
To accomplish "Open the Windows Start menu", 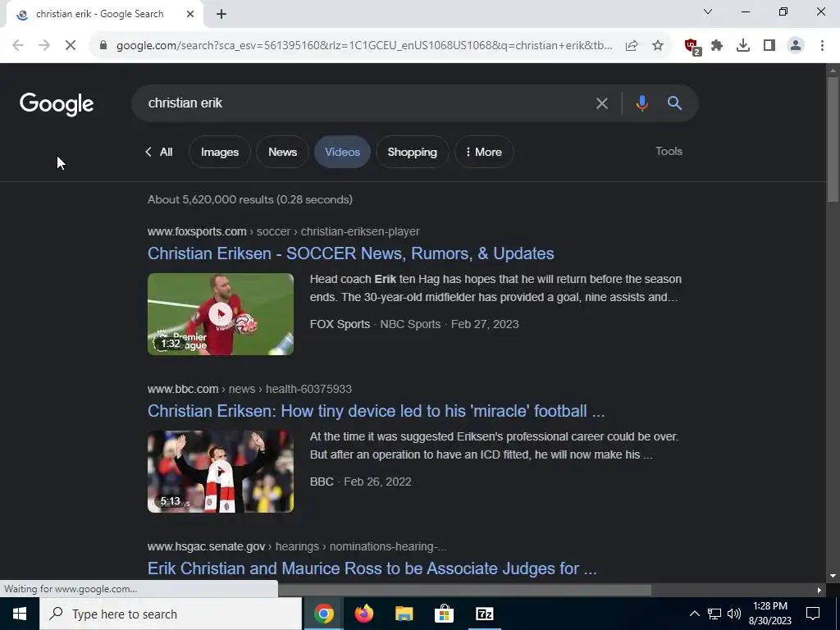I will [20, 614].
